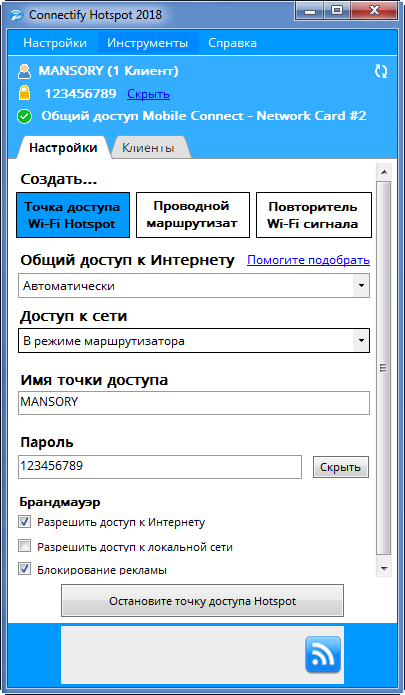Viewport: 405px width, 695px height.
Task: Click the refresh arrows icon
Action: click(381, 71)
